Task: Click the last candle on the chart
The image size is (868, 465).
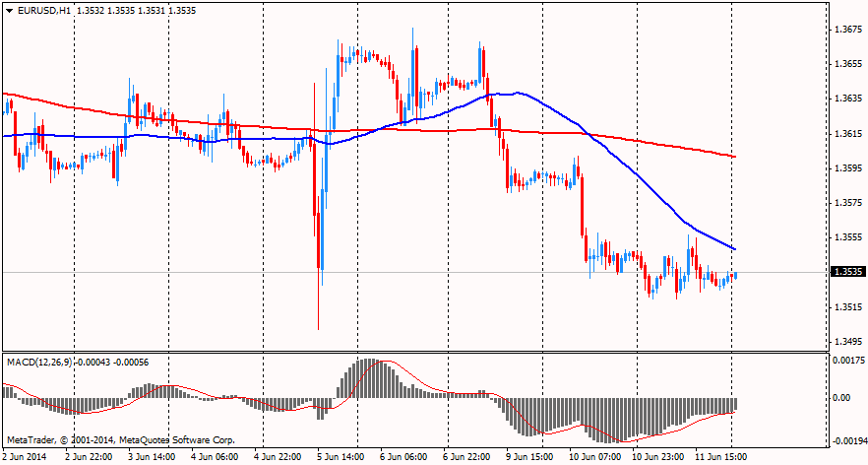Action: click(735, 275)
